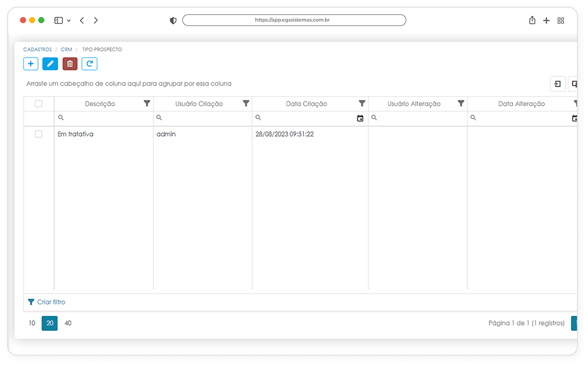Image resolution: width=588 pixels, height=366 pixels.
Task: Sort by Usuário Criação column header
Action: click(x=199, y=104)
